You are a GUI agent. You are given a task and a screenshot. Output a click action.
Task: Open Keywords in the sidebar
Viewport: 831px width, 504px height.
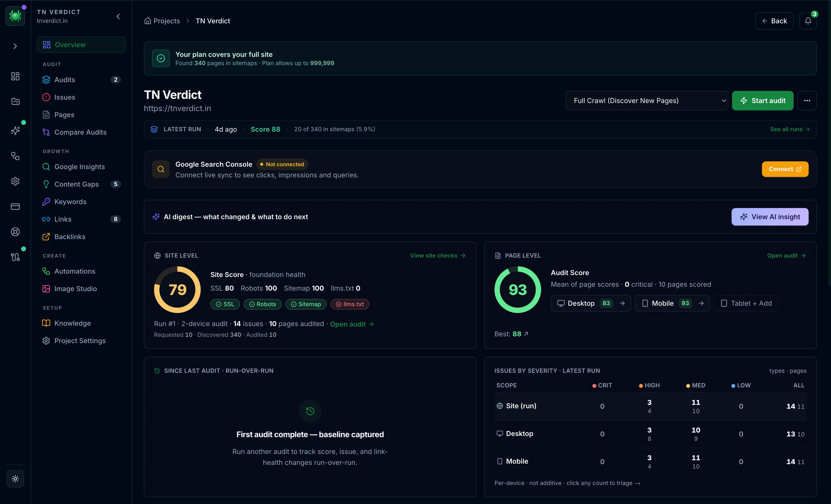[81, 202]
